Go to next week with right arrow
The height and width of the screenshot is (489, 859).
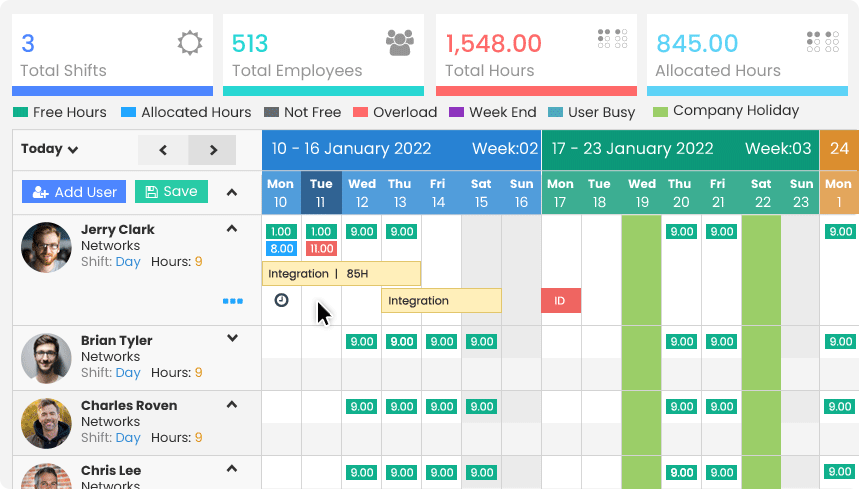213,149
